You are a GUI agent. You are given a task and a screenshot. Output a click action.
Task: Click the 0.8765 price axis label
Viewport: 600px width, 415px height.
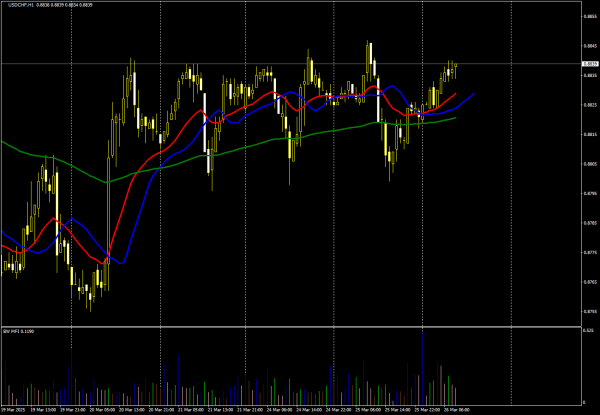click(590, 282)
